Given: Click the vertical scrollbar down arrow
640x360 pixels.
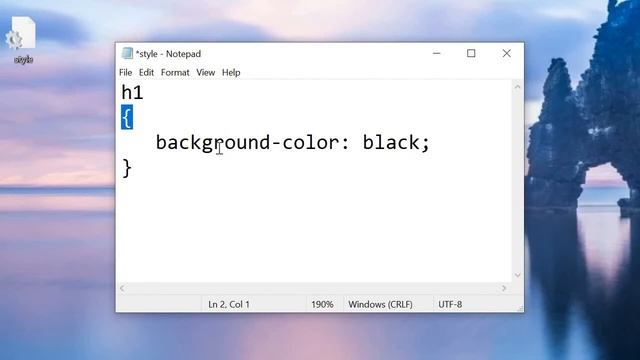Looking at the screenshot, I should pos(518,276).
